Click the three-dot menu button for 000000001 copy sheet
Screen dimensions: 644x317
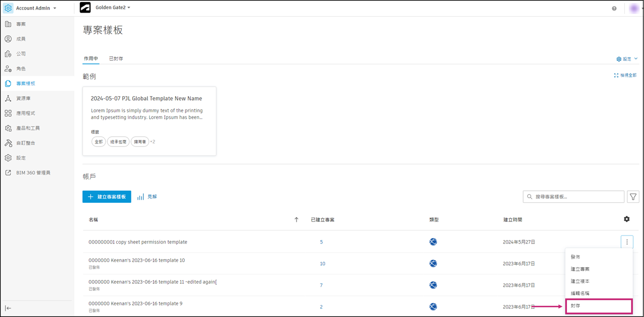(x=627, y=242)
